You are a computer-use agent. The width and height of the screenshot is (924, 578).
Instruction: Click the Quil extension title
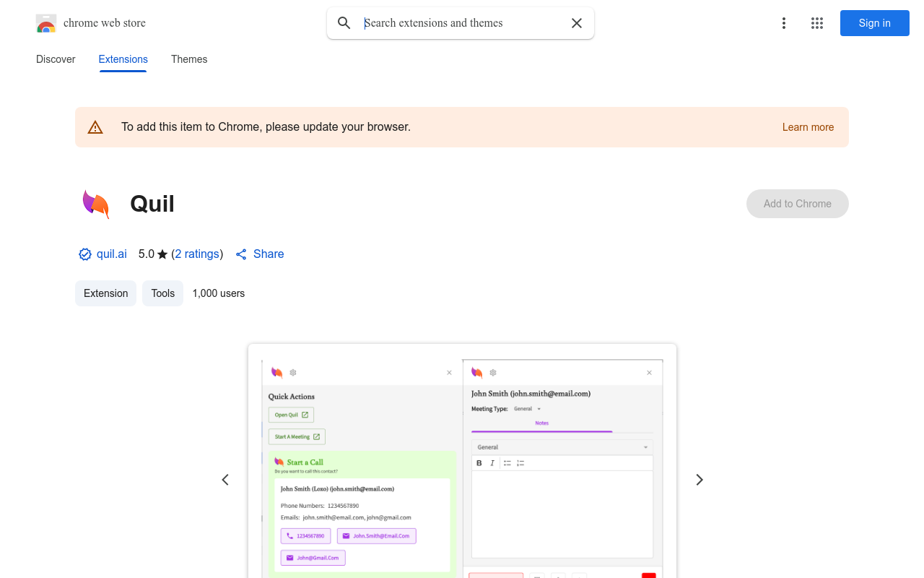152,204
